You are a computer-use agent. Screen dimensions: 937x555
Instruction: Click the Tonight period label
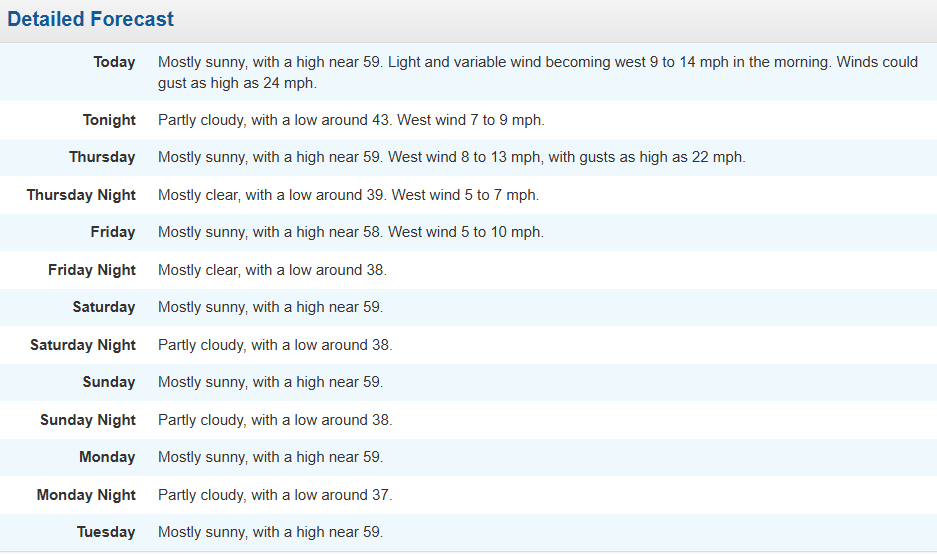(109, 120)
